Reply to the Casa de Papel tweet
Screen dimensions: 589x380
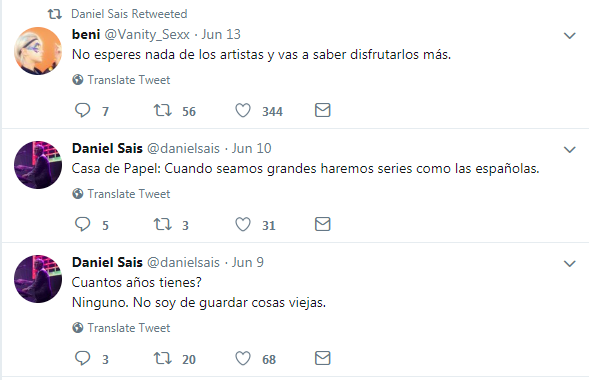pyautogui.click(x=83, y=224)
